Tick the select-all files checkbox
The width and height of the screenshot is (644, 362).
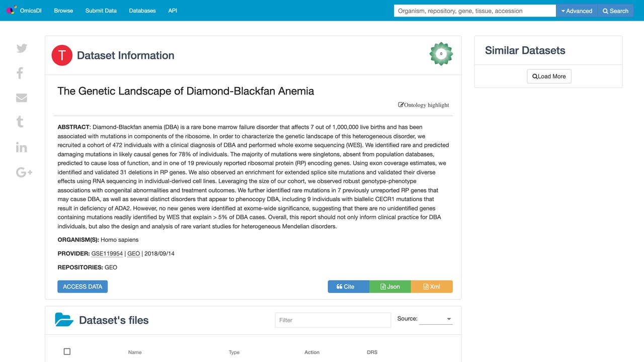(67, 351)
